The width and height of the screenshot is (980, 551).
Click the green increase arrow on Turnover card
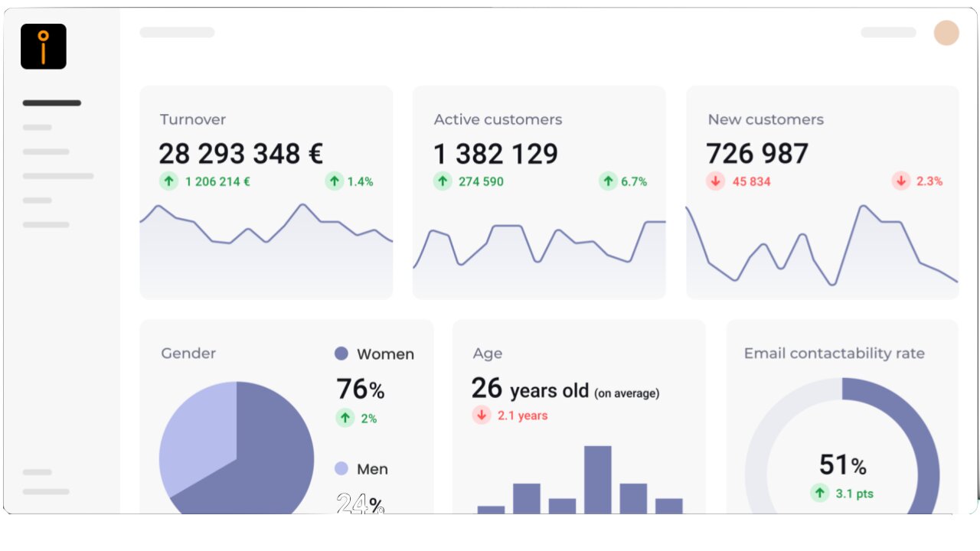pos(168,181)
